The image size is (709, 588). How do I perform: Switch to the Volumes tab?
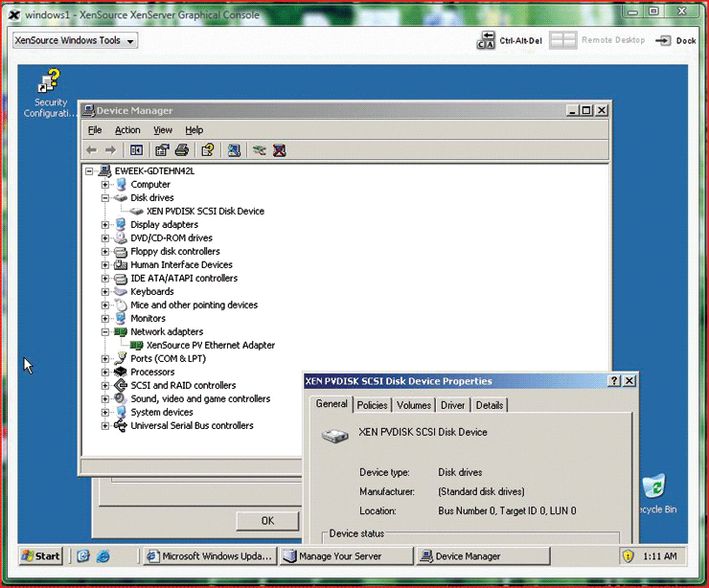(x=414, y=405)
